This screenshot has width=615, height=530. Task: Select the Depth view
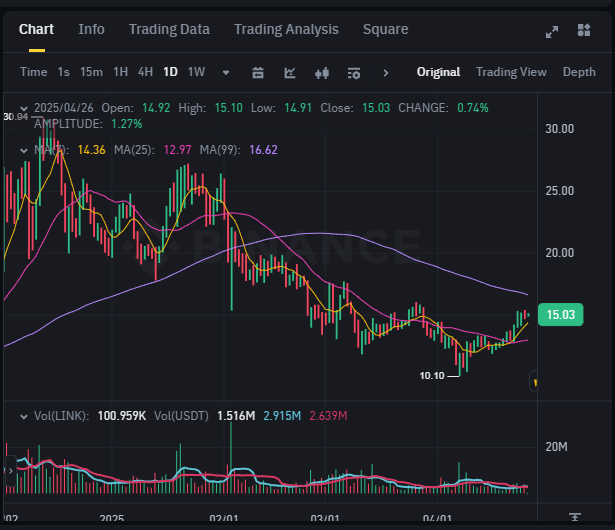click(579, 72)
